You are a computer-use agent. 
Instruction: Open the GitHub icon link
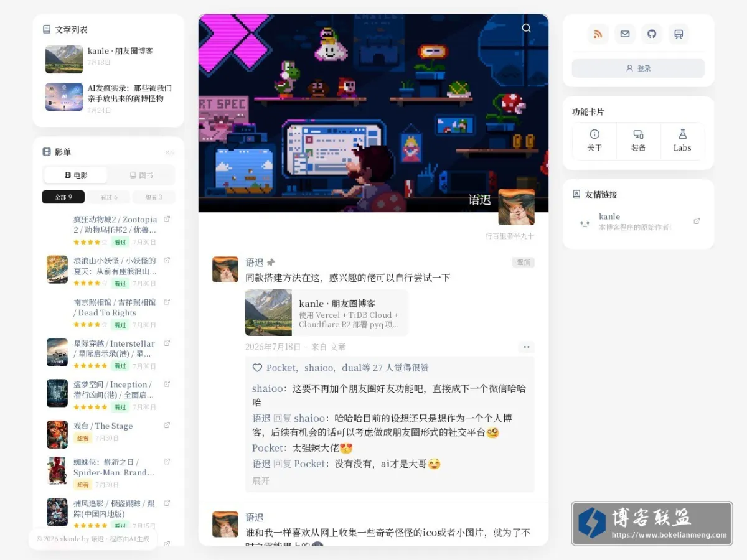click(x=652, y=34)
